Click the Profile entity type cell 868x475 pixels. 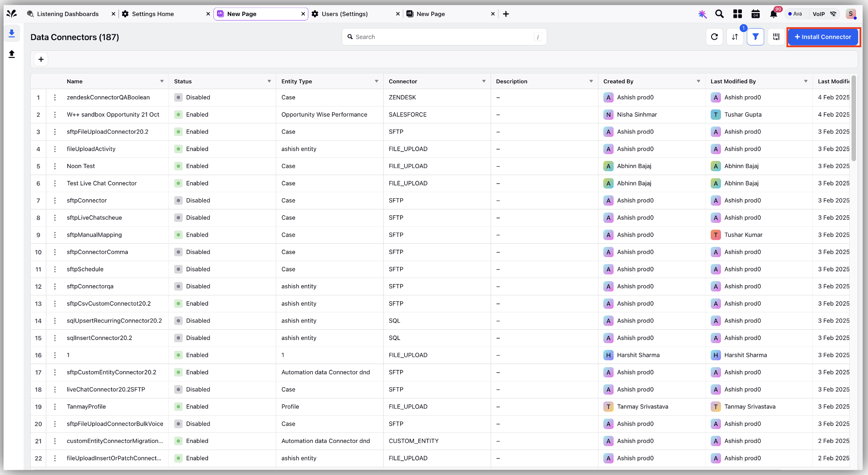tap(290, 407)
